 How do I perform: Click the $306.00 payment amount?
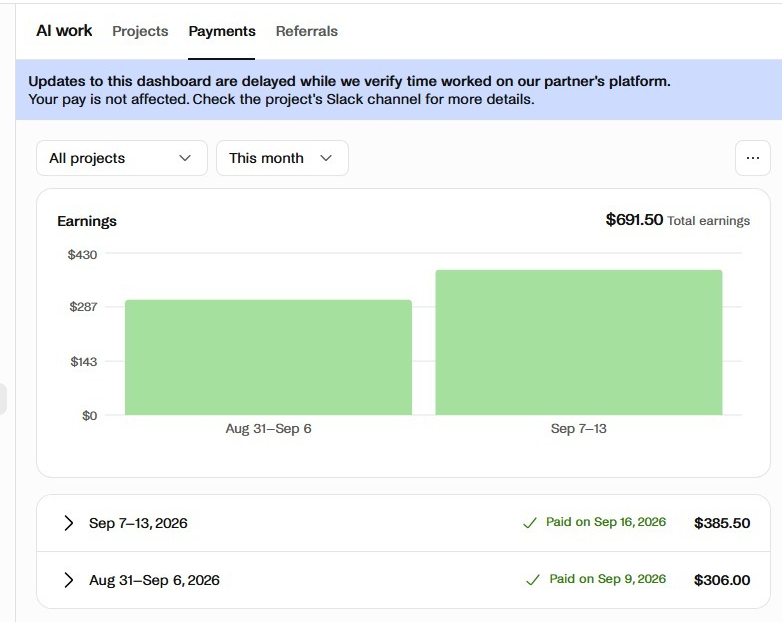tap(722, 580)
